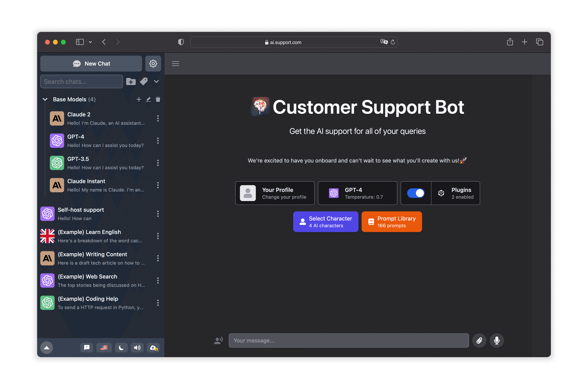Viewport: 588px width, 389px height.
Task: Click the new folder icon
Action: [131, 82]
